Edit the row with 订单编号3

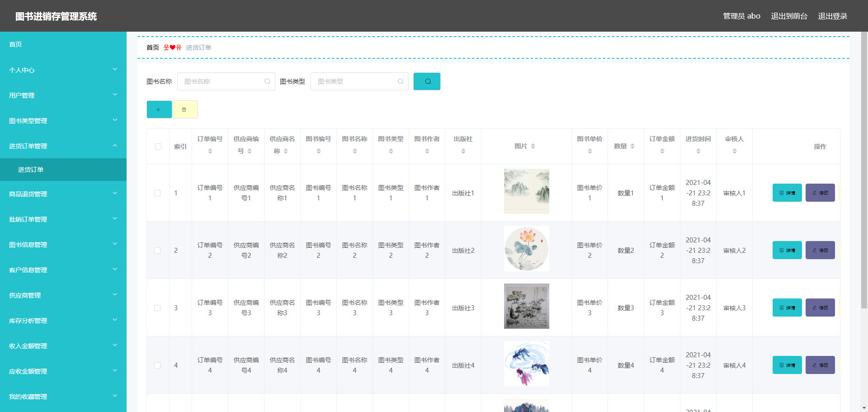820,308
